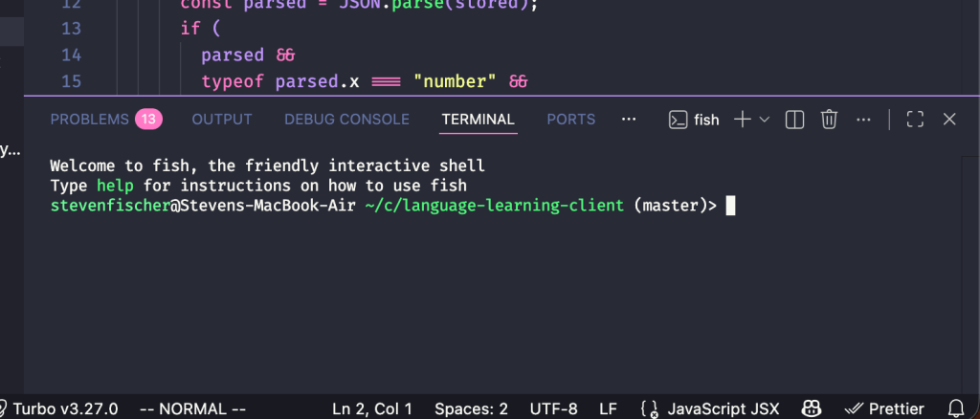Viewport: 980px width, 419px height.
Task: Click line number 15 in the gutter
Action: (x=71, y=81)
